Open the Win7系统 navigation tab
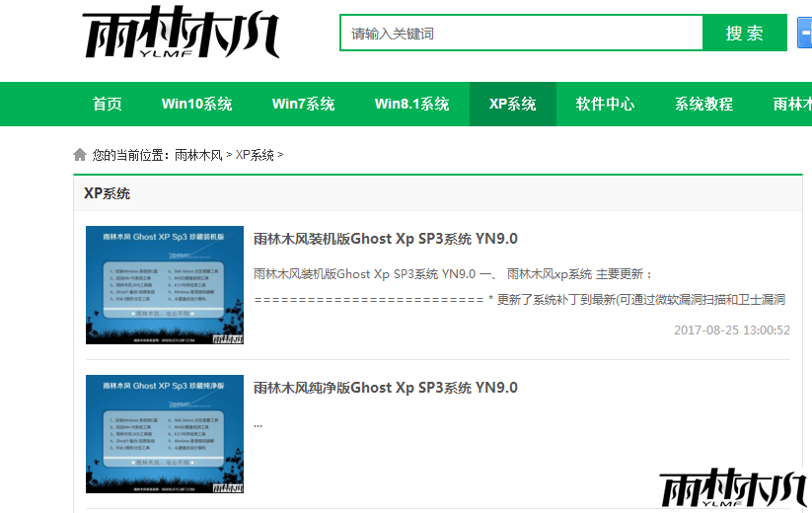Screen dimensions: 812x513 tap(304, 104)
